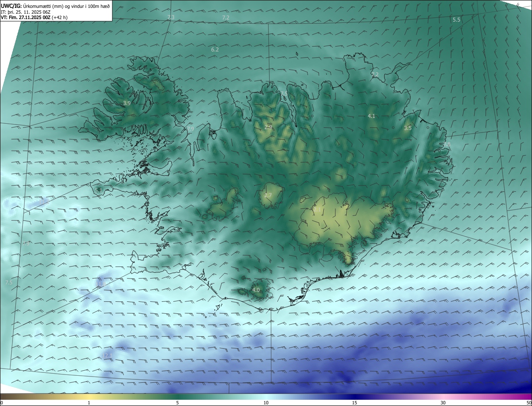Click the 7.8 value on the east coast
532x406 pixels.
coord(447,144)
